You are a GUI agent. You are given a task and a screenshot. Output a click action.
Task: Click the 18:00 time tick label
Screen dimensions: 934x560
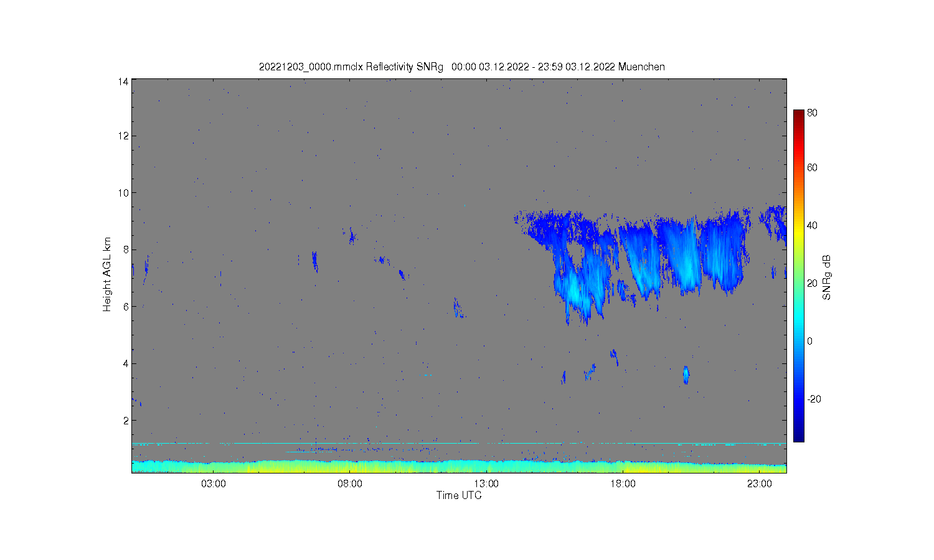[623, 484]
